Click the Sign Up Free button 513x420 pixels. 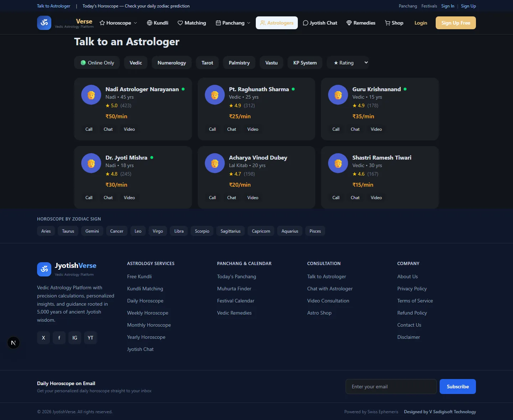456,23
